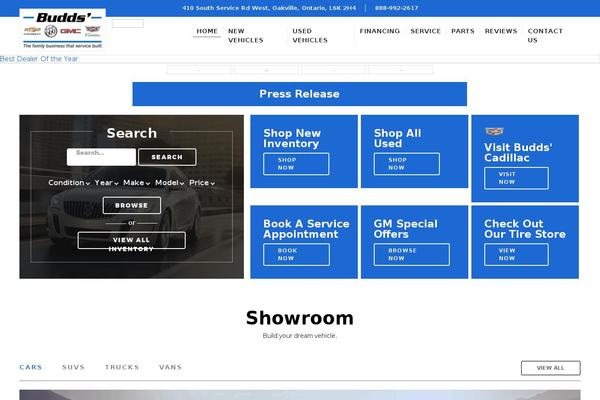
Task: Select the Vans showroom tab
Action: click(171, 367)
